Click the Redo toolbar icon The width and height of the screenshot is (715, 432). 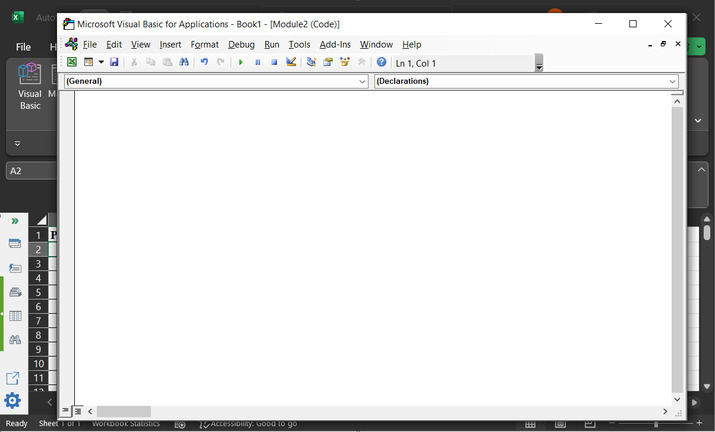point(221,62)
